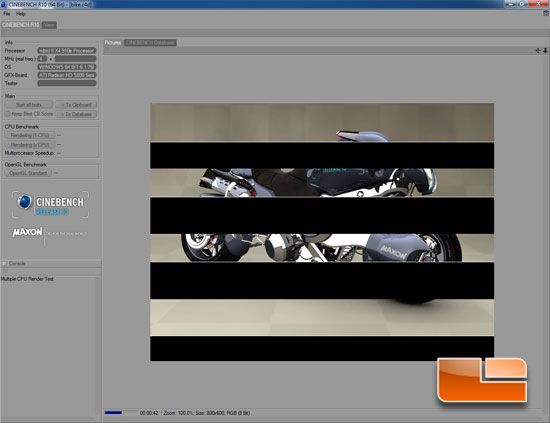Minimize the CINEBENCH window
The height and width of the screenshot is (423, 550).
[512, 4]
